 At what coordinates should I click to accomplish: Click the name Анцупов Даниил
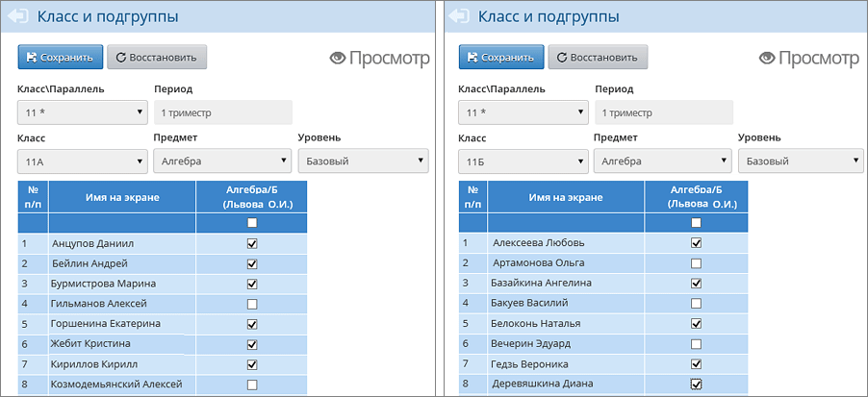(x=92, y=244)
